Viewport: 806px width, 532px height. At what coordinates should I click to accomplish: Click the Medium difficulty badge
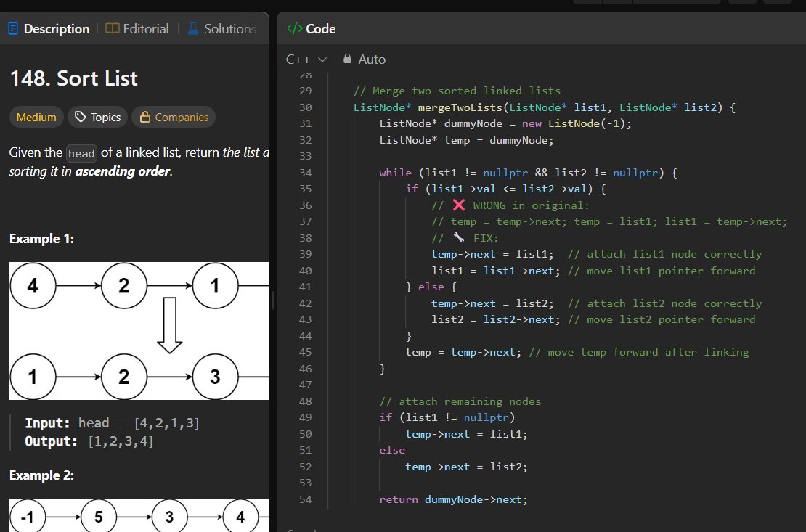tap(36, 117)
